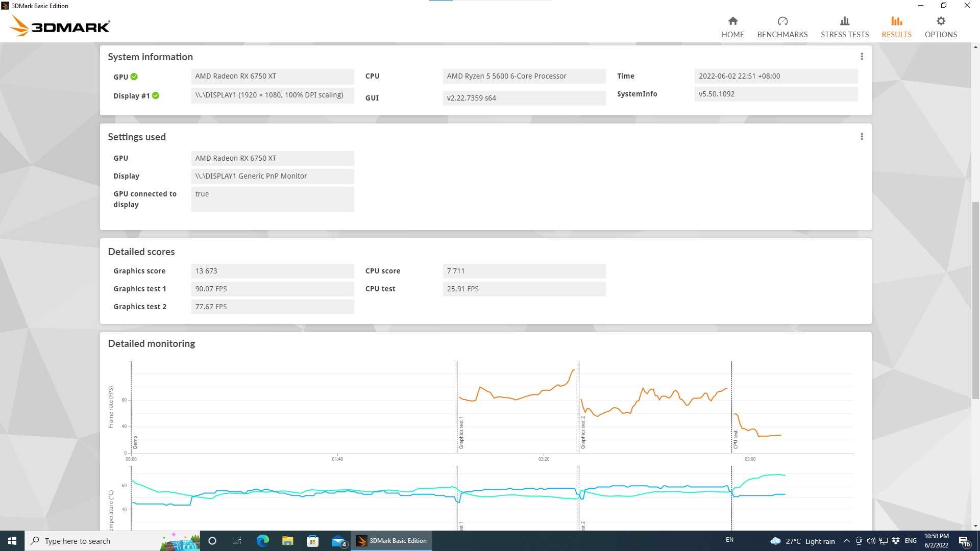Restore down the 3DMark window

tap(943, 6)
